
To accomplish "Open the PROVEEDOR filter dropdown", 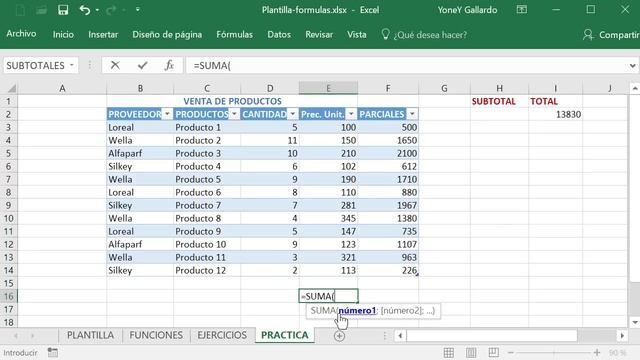I will (x=167, y=114).
